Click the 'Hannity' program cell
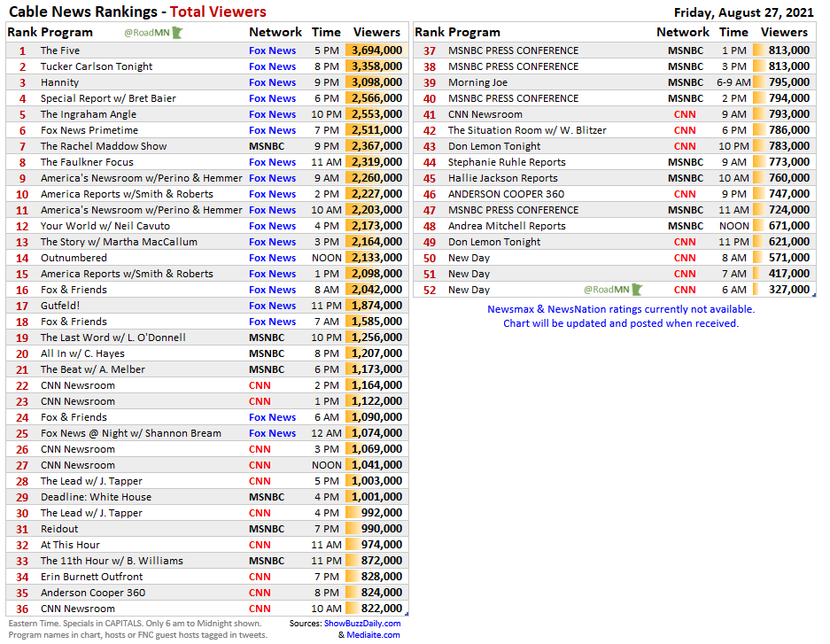 tap(60, 82)
